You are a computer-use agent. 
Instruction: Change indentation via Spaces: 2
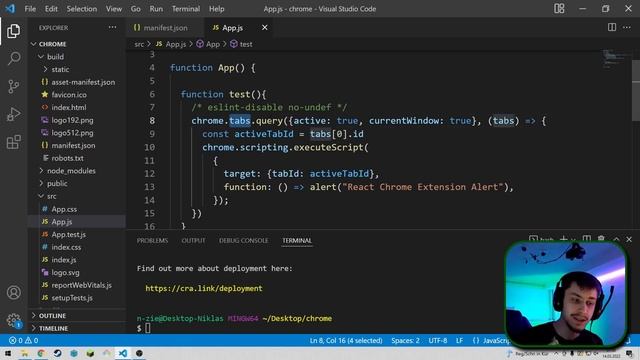[x=405, y=340]
